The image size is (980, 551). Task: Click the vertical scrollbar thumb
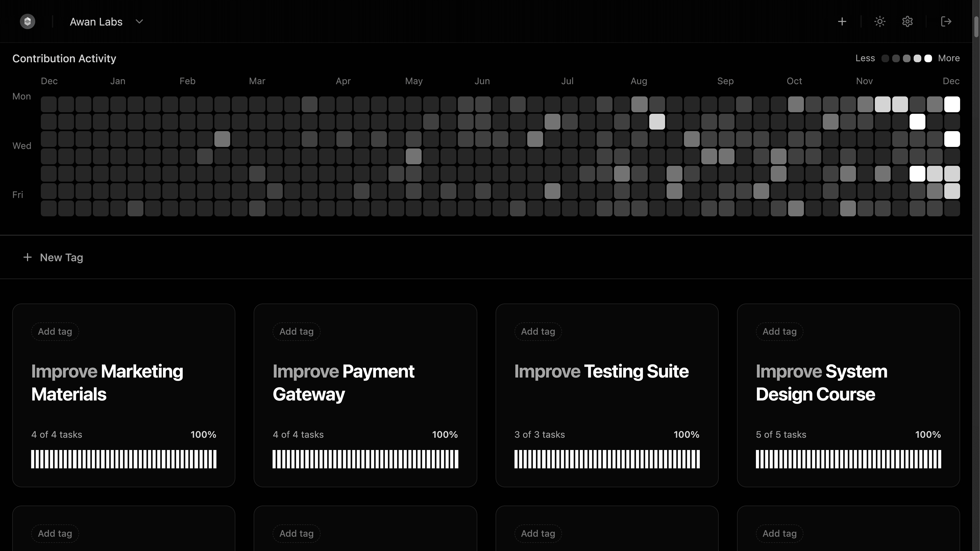tap(976, 27)
